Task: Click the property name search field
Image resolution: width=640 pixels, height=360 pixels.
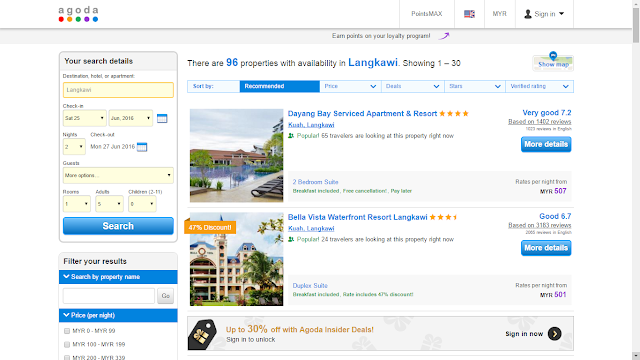Action: pyautogui.click(x=109, y=296)
